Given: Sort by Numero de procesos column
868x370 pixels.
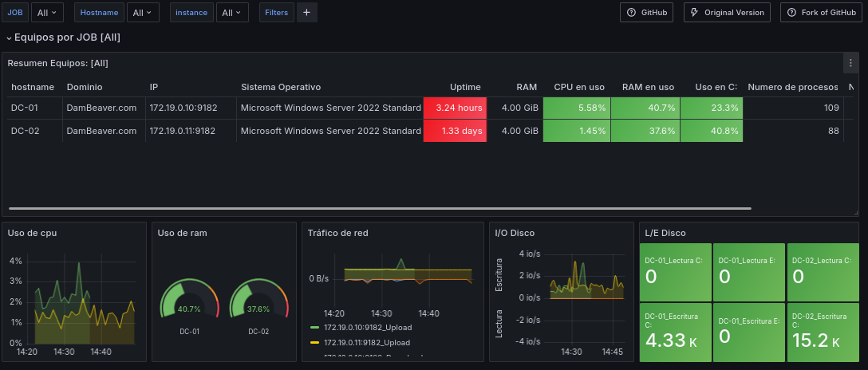Looking at the screenshot, I should (793, 87).
